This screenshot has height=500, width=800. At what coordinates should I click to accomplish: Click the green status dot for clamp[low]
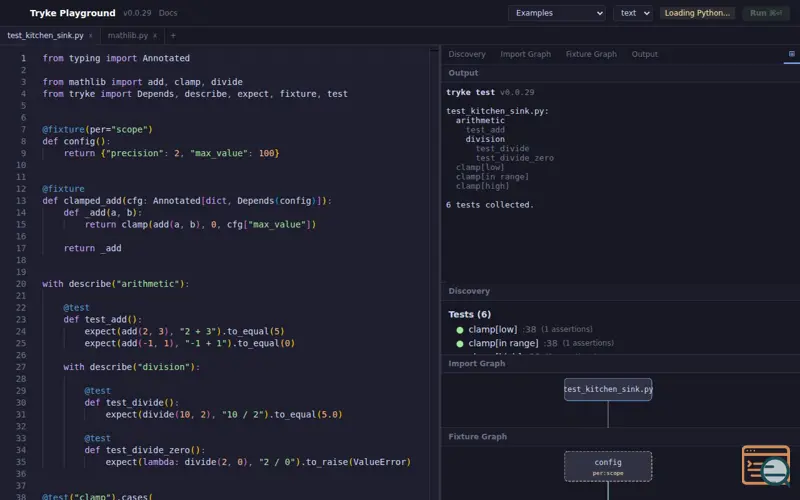tap(460, 330)
